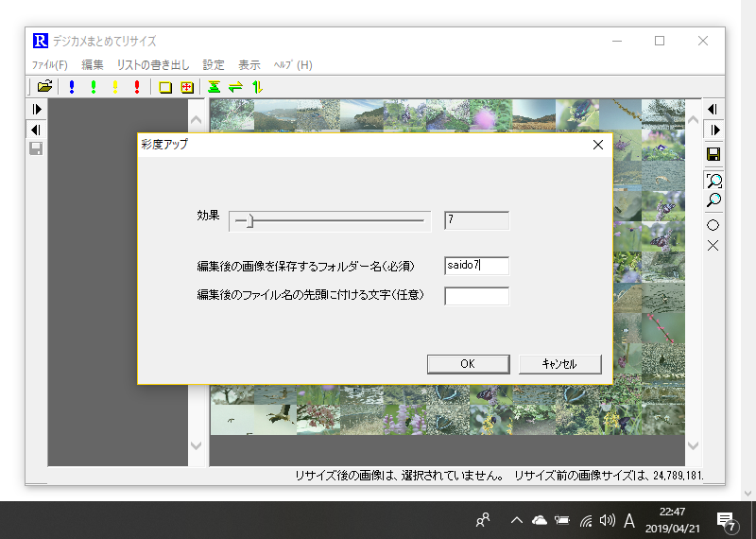Click the circle icon on right sidebar
The image size is (756, 539).
pyautogui.click(x=713, y=225)
